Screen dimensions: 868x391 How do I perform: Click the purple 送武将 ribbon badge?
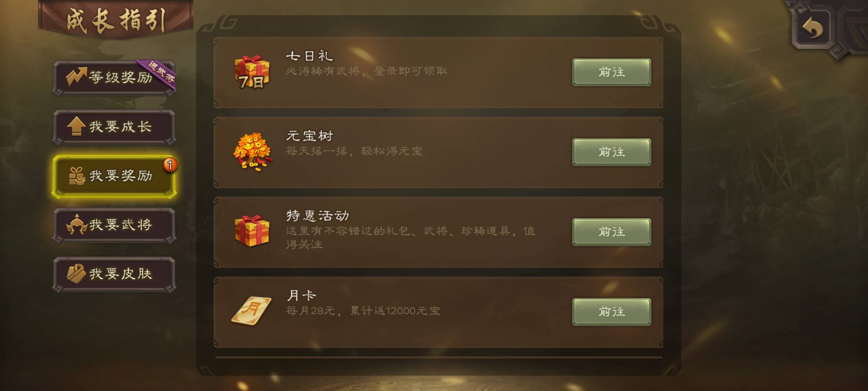[x=158, y=73]
